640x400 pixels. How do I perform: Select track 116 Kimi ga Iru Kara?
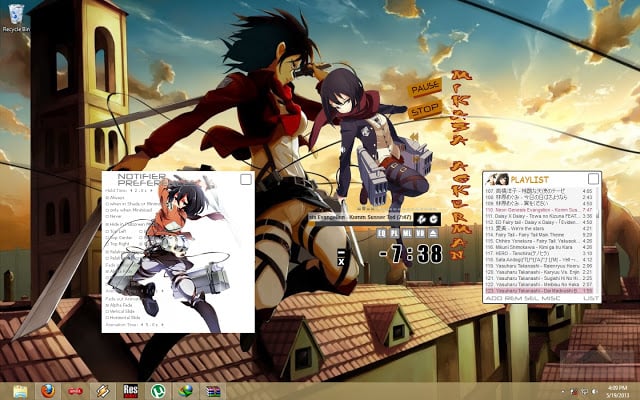(539, 247)
